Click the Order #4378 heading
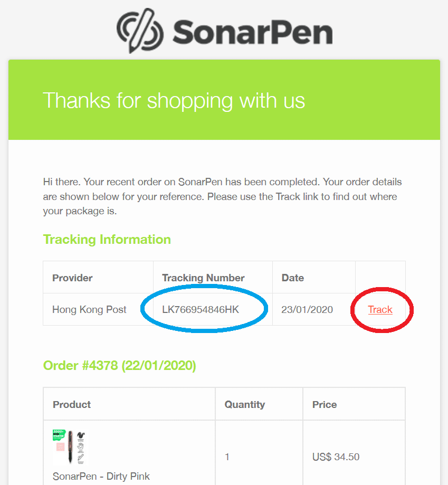 119,366
